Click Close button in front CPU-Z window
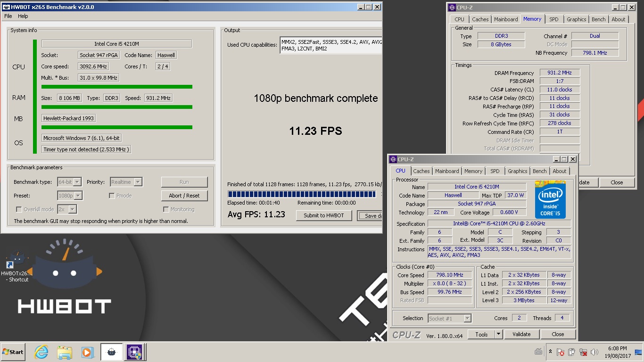644x362 pixels. (558, 334)
